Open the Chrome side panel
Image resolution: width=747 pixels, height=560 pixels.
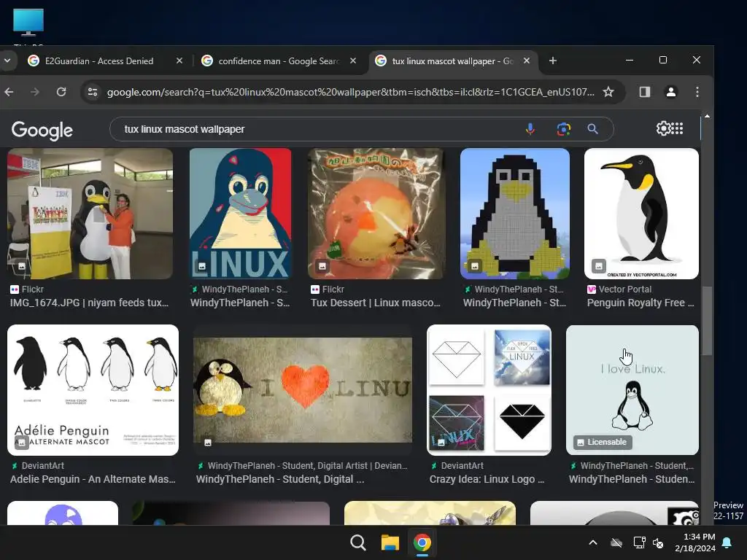645,92
